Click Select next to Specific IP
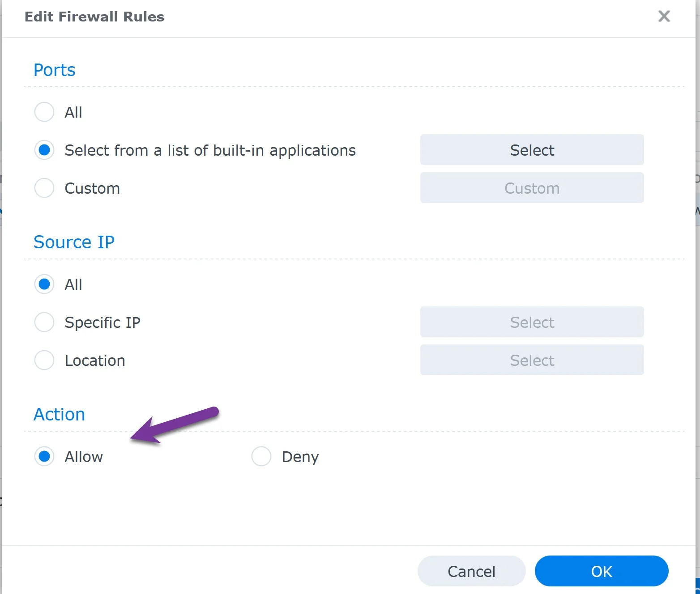700x594 pixels. [x=531, y=322]
